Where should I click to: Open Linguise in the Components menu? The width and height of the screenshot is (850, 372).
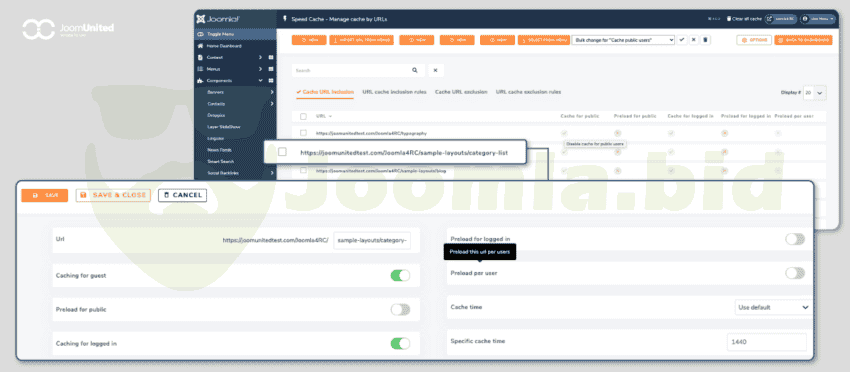click(215, 138)
